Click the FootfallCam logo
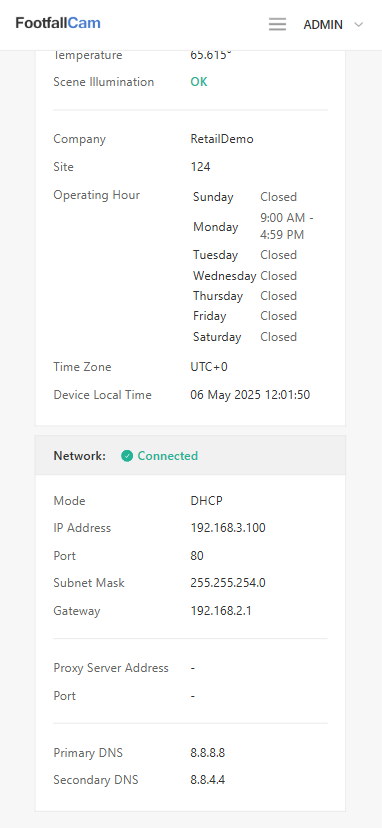Image resolution: width=382 pixels, height=828 pixels. (58, 23)
